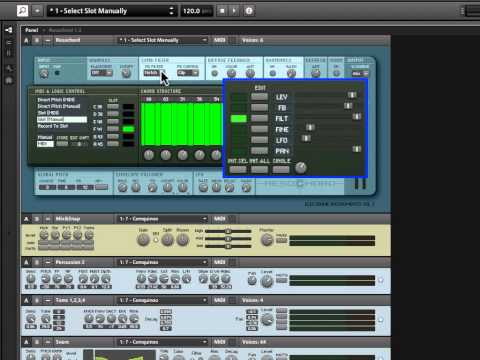Viewport: 480px width, 360px height.
Task: Toggle the A 45 slot button
Action: (x=113, y=144)
